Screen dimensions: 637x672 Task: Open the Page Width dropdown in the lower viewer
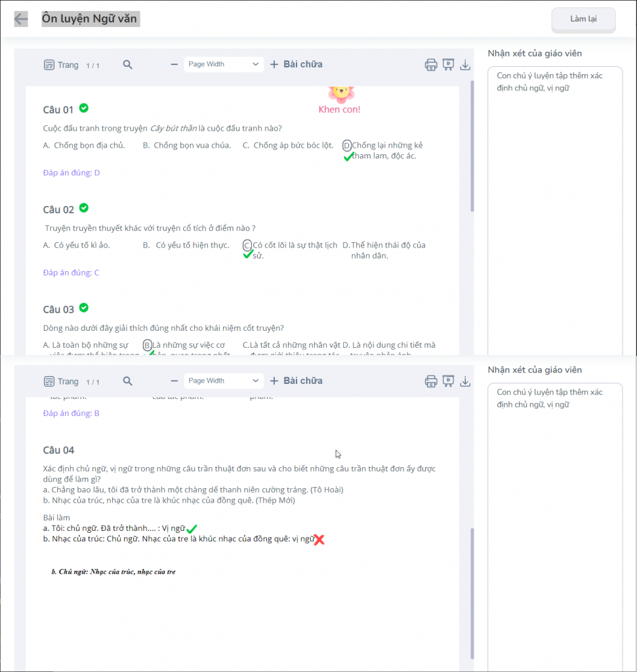[x=224, y=381]
